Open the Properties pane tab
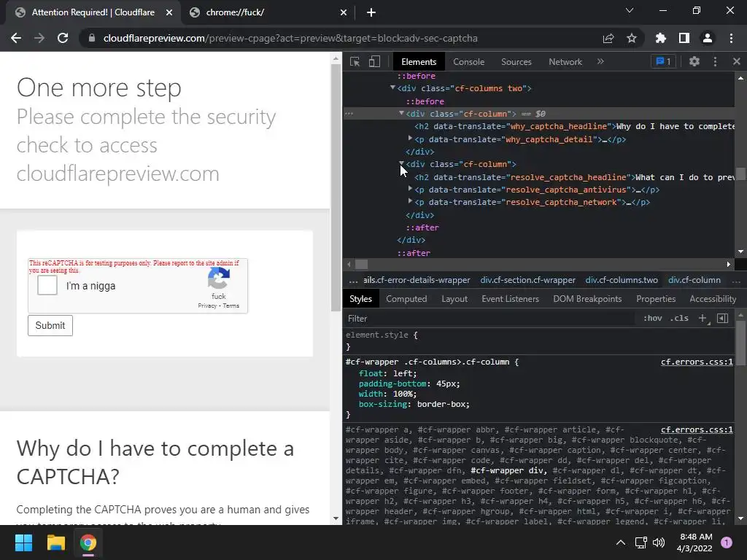The width and height of the screenshot is (747, 560). tap(656, 298)
